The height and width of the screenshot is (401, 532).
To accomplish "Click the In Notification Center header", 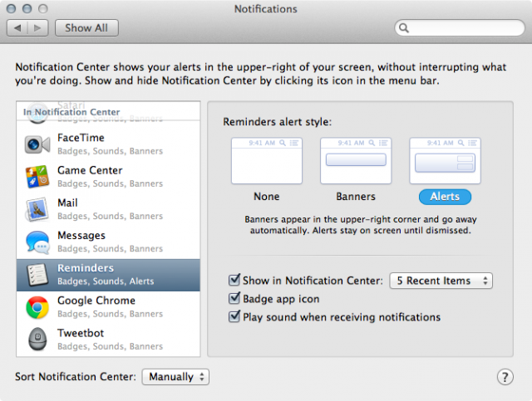I will coord(71,112).
